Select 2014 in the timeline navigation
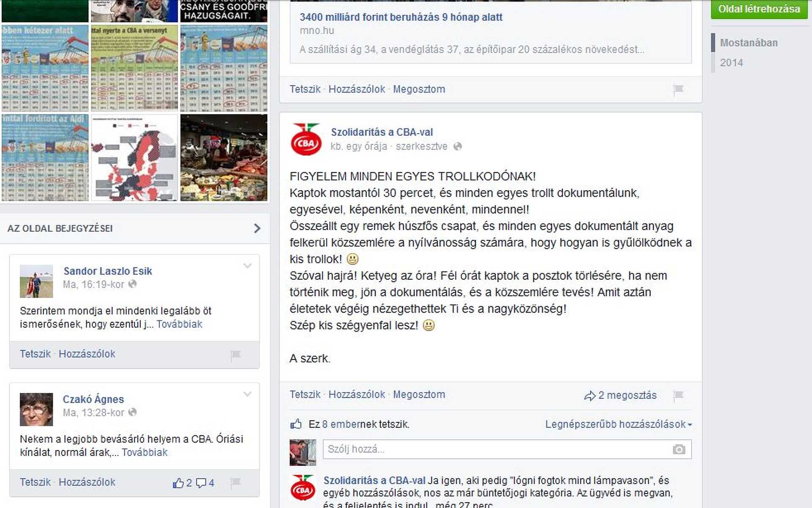Screen dimensions: 812x508 click(731, 63)
